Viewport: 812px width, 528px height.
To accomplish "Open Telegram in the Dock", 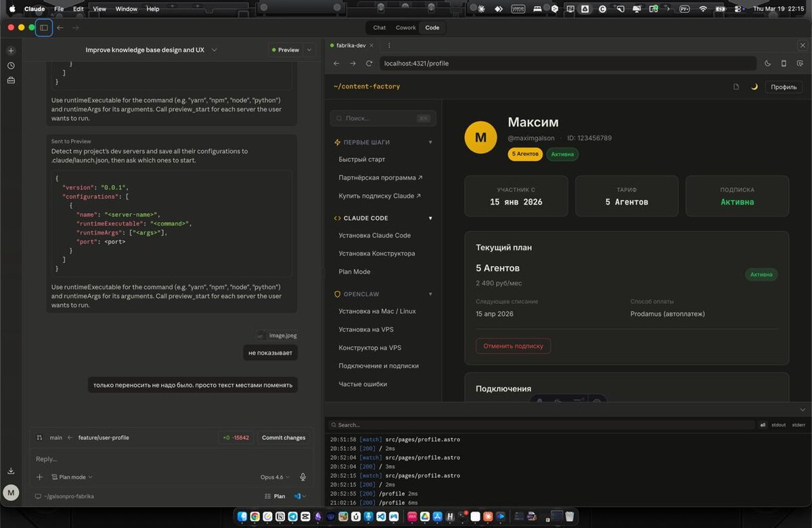I will (292, 516).
